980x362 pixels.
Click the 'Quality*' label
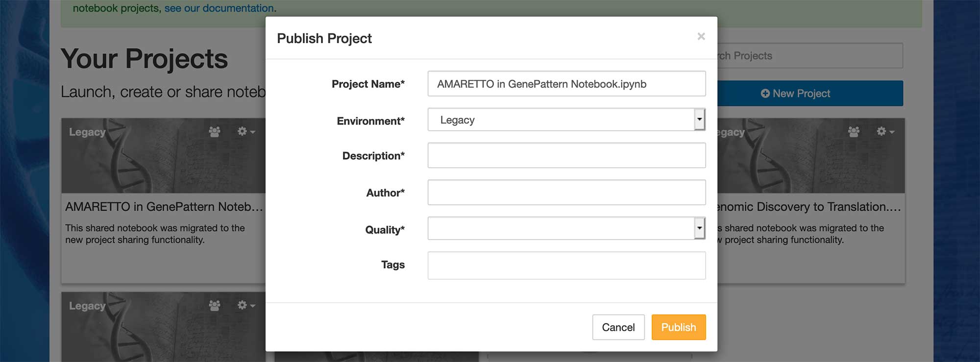385,230
